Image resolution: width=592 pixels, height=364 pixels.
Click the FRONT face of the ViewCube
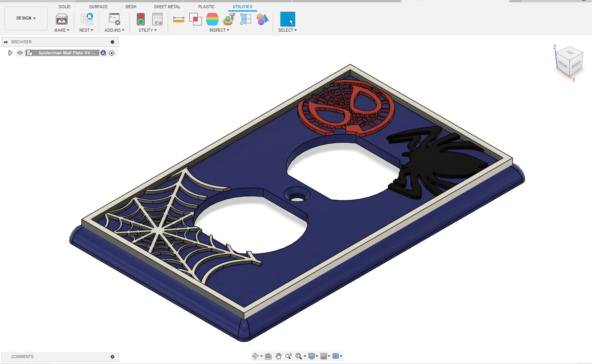(x=562, y=65)
